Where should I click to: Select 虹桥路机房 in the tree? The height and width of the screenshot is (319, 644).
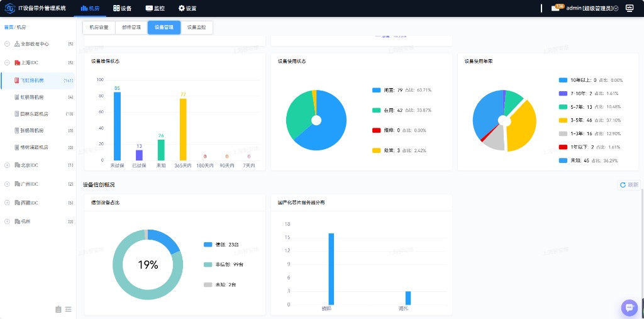coord(32,97)
